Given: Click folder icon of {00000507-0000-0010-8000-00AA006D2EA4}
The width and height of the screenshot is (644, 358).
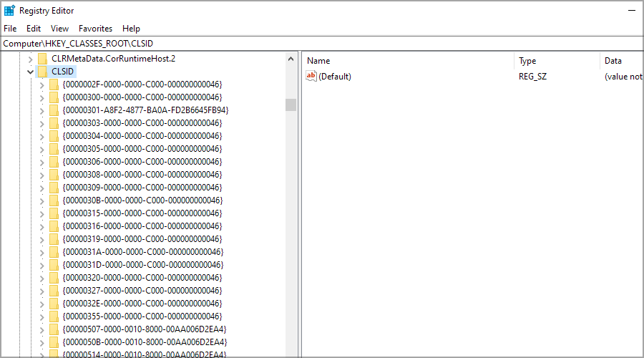Looking at the screenshot, I should [54, 329].
